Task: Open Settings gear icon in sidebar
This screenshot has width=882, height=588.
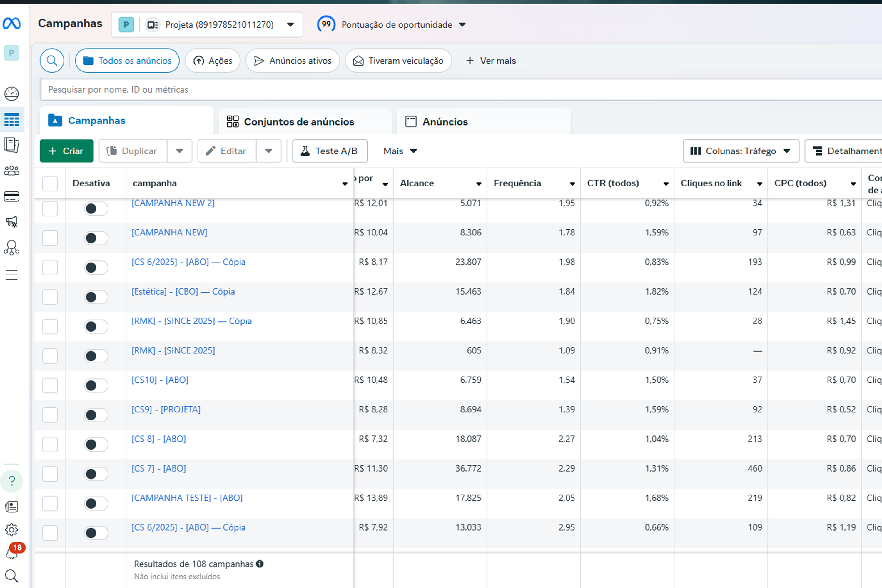Action: click(12, 530)
